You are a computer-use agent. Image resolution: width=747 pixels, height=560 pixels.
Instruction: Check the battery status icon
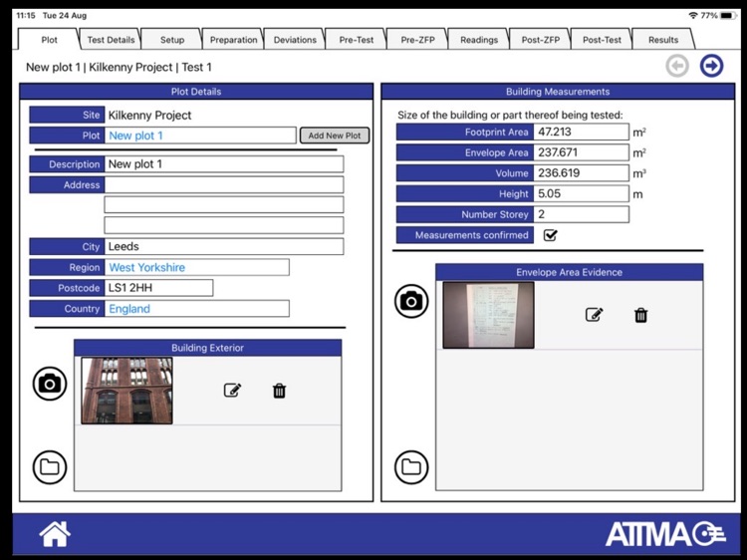pos(728,16)
